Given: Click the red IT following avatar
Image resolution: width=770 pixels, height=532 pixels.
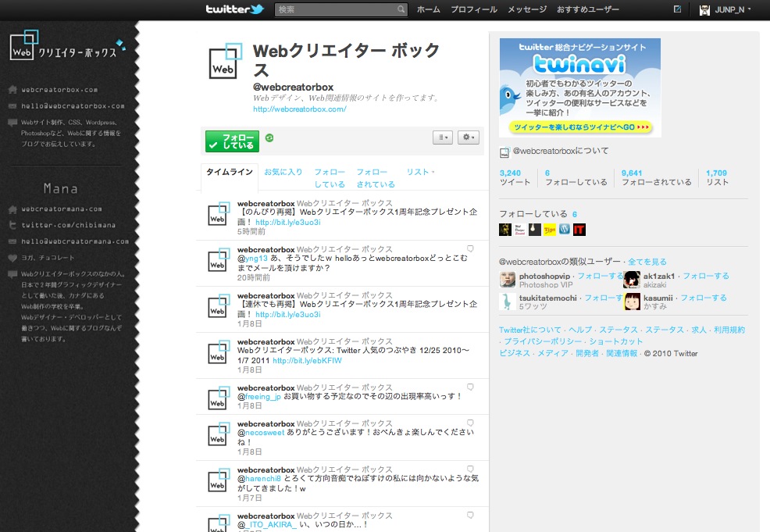Looking at the screenshot, I should click(x=579, y=230).
